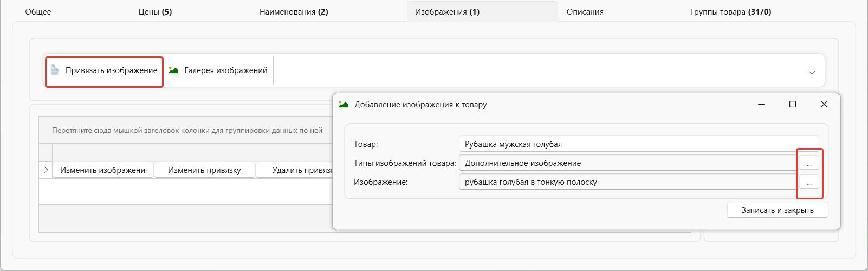Click the Изображение field with рубашка голубая
This screenshot has width=868, height=271.
pos(629,182)
